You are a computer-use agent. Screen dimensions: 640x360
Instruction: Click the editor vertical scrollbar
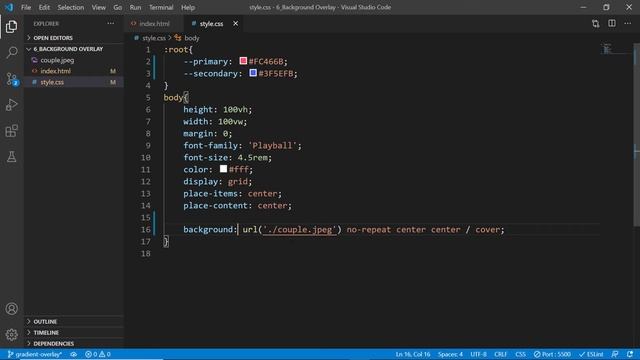636,135
